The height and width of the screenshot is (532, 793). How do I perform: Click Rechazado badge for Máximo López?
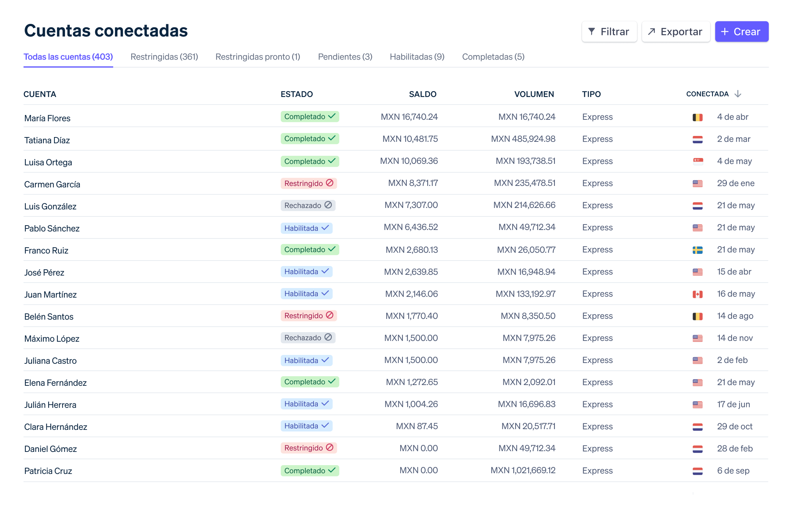click(x=308, y=338)
